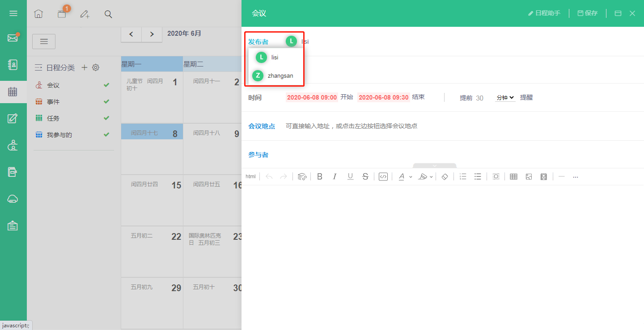The height and width of the screenshot is (330, 644).
Task: Open the mail icon in sidebar
Action: (x=13, y=38)
